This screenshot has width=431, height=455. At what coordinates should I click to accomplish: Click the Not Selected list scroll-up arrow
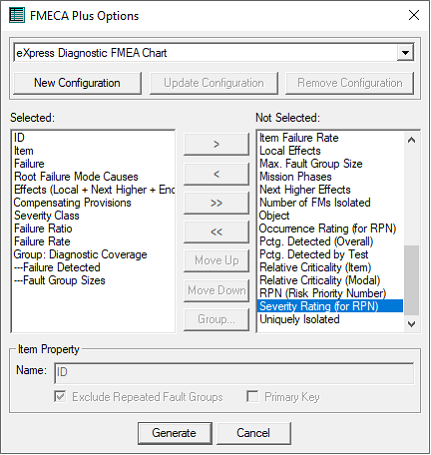[x=411, y=140]
